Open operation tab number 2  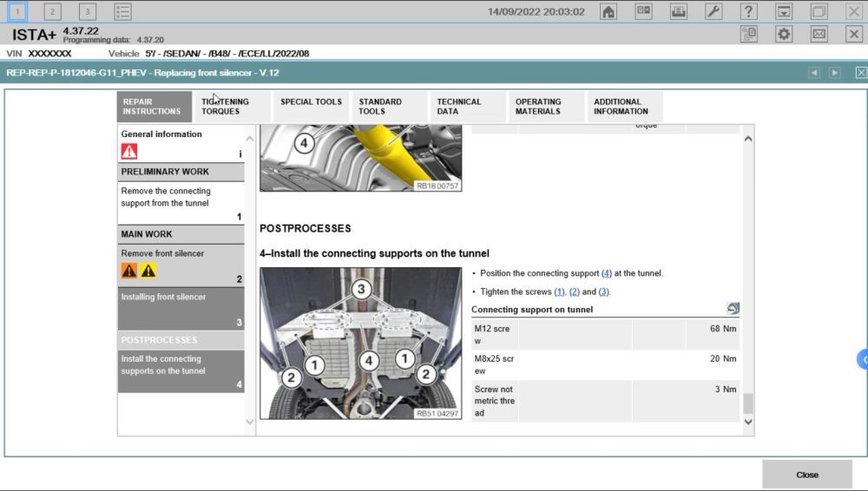click(53, 11)
